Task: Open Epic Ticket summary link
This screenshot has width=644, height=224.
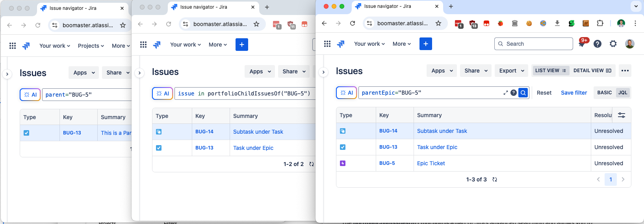Action: point(431,163)
